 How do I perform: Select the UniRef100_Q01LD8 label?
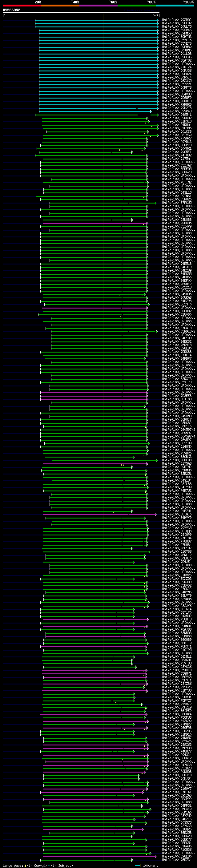tap(177, 54)
